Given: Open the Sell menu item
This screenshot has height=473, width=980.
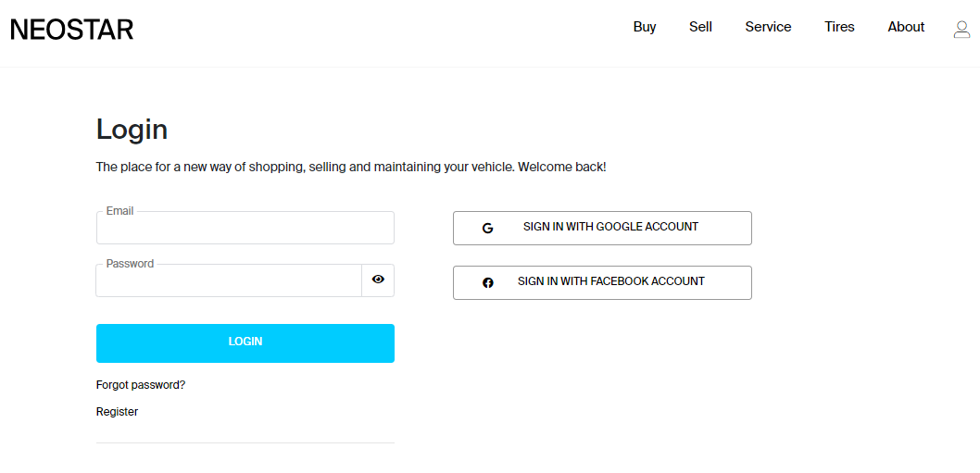Looking at the screenshot, I should (700, 27).
